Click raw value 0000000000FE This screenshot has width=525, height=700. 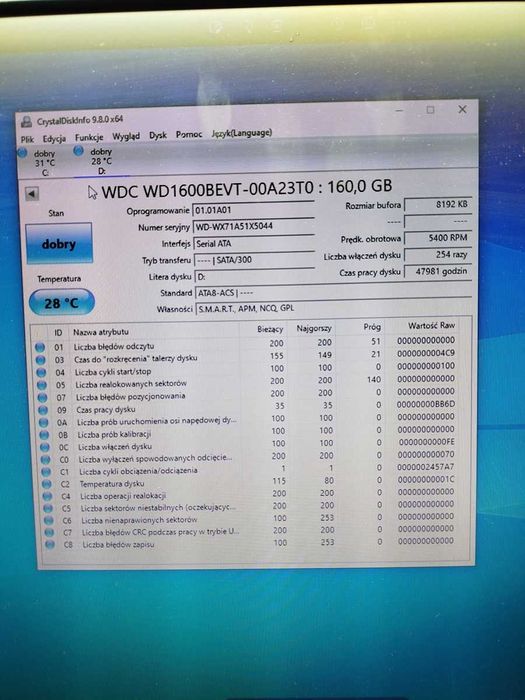(x=426, y=442)
